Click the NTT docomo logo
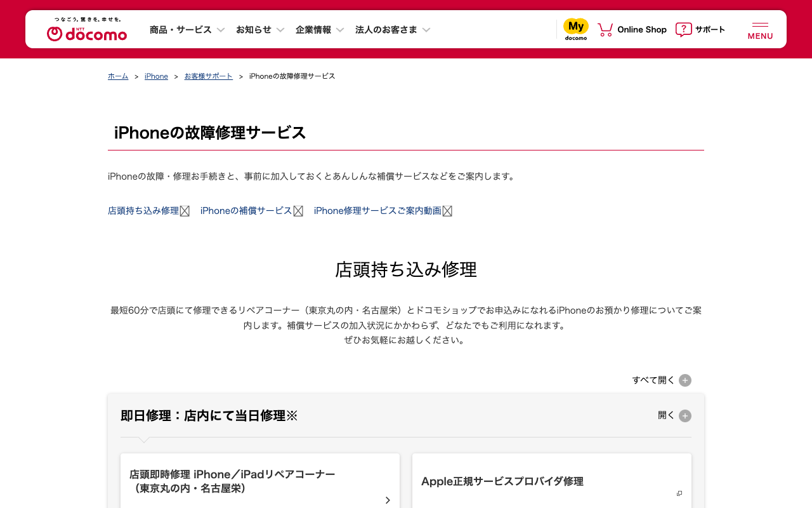The image size is (812, 508). (87, 29)
